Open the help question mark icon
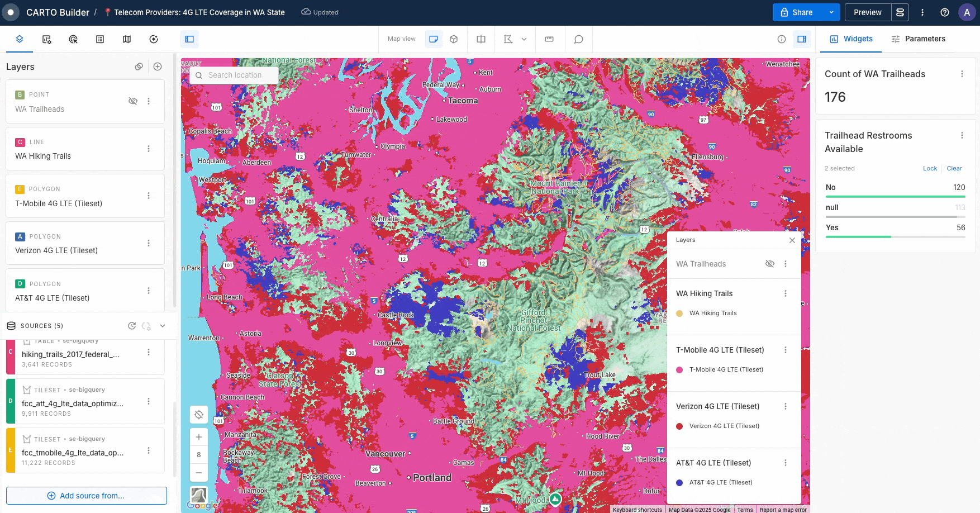The width and height of the screenshot is (980, 513). click(945, 12)
